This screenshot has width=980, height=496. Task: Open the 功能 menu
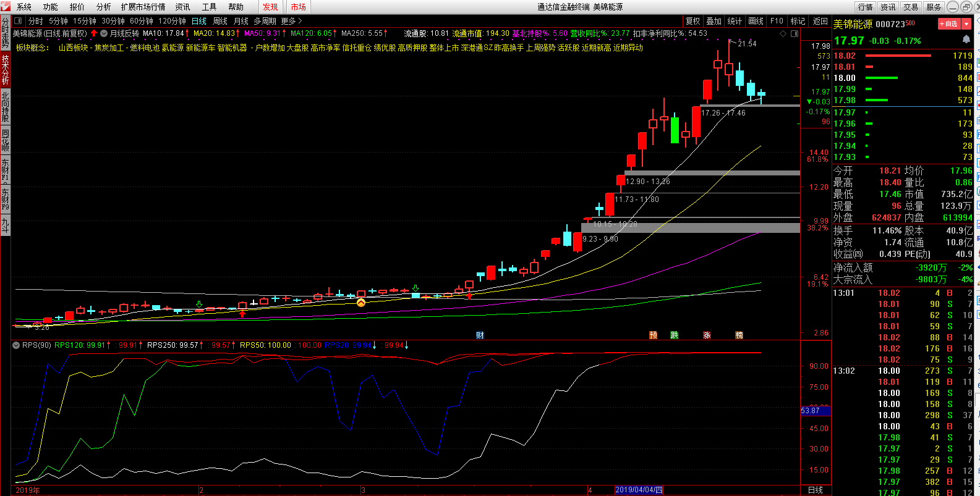51,7
